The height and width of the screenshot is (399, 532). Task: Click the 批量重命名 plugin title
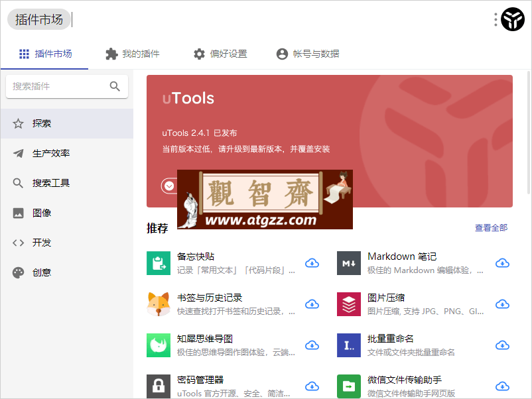pos(390,339)
